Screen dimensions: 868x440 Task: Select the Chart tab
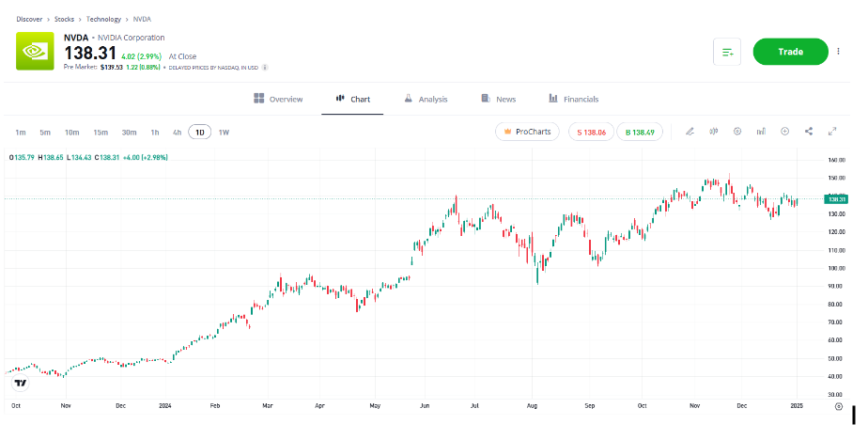(352, 100)
